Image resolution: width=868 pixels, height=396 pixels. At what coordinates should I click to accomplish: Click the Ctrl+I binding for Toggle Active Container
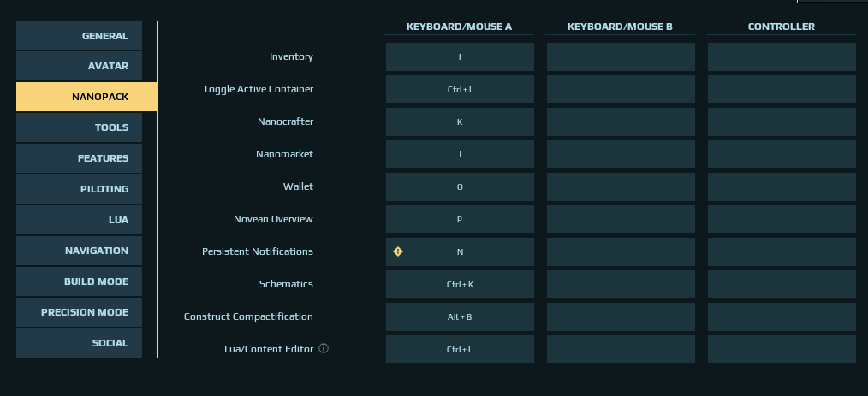pyautogui.click(x=460, y=89)
